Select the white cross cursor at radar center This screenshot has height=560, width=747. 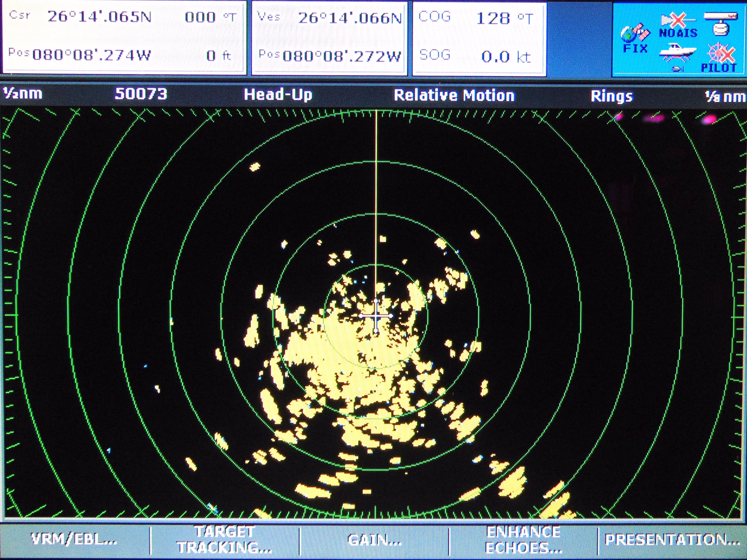376,316
